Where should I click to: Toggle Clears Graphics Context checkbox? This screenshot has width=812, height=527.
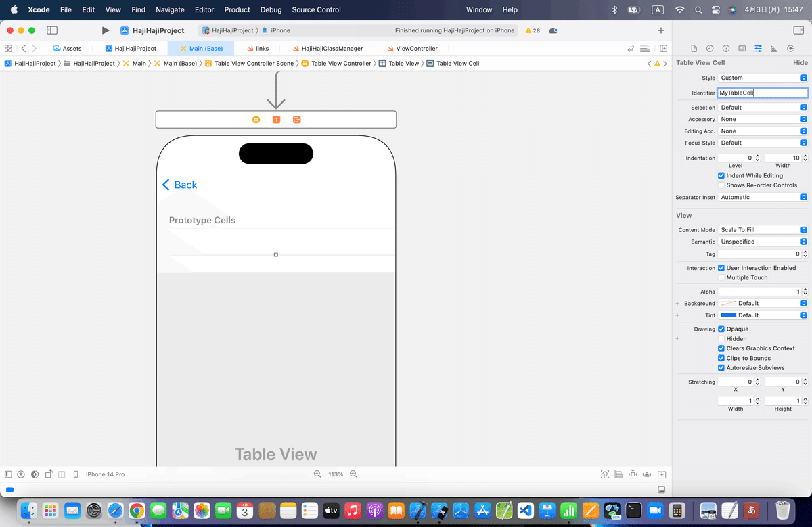click(x=721, y=348)
